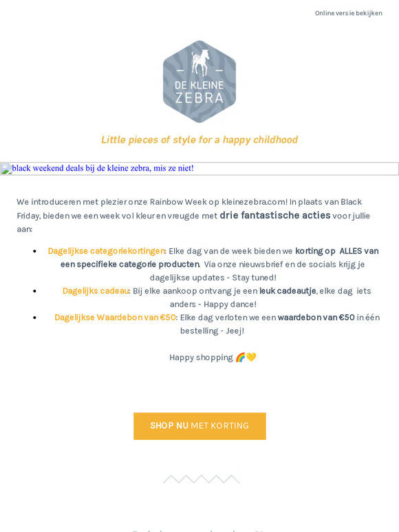
Task: Click the 'Happy shopping' text
Action: 201,357
